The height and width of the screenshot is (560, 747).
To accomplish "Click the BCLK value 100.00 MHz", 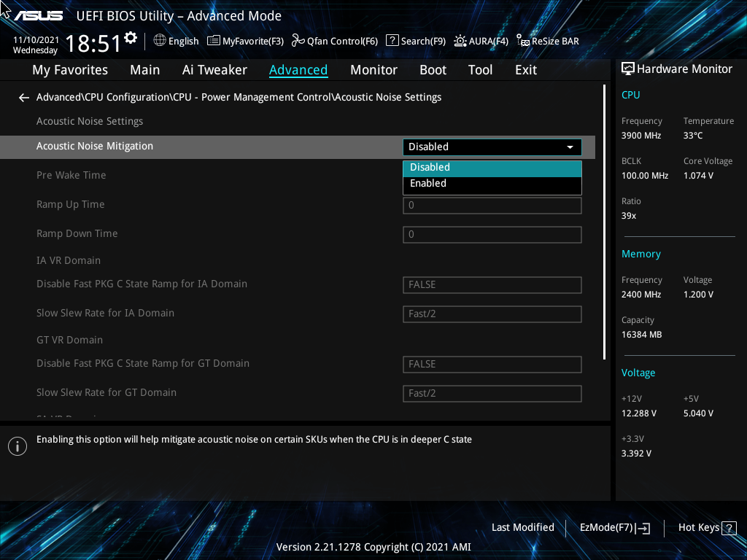I will click(x=645, y=176).
